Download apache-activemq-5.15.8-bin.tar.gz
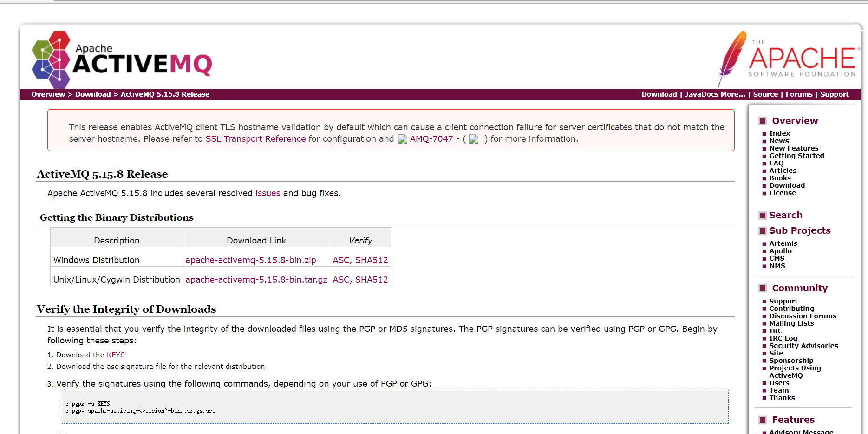 click(x=256, y=280)
